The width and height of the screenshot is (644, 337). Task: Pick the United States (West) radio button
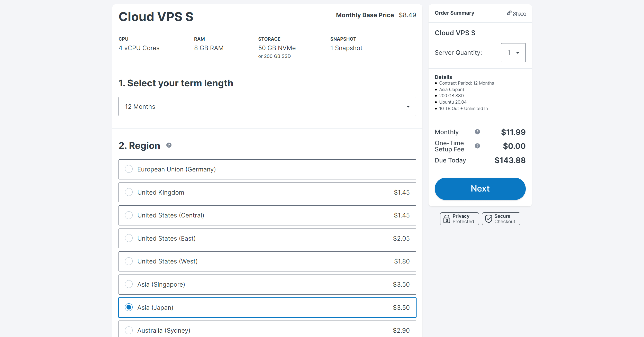(x=129, y=261)
